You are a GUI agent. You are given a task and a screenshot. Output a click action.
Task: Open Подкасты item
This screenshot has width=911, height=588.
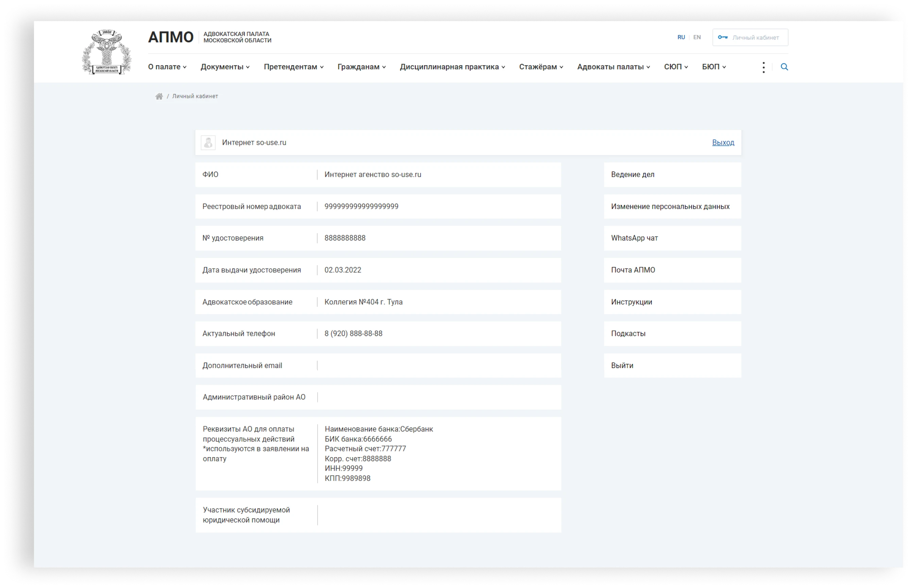pyautogui.click(x=672, y=334)
